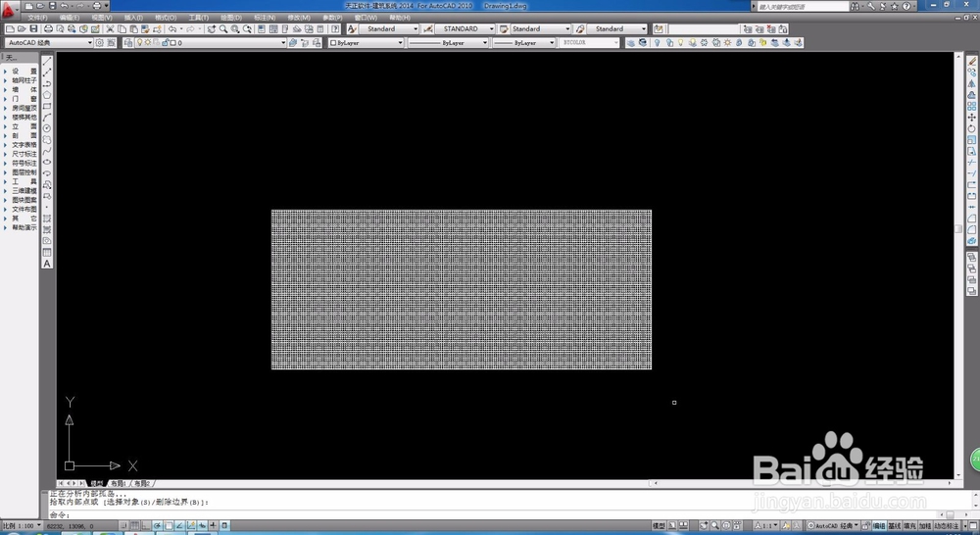Image resolution: width=980 pixels, height=535 pixels.
Task: Click the binoculars search icon in title bar
Action: 855,6
